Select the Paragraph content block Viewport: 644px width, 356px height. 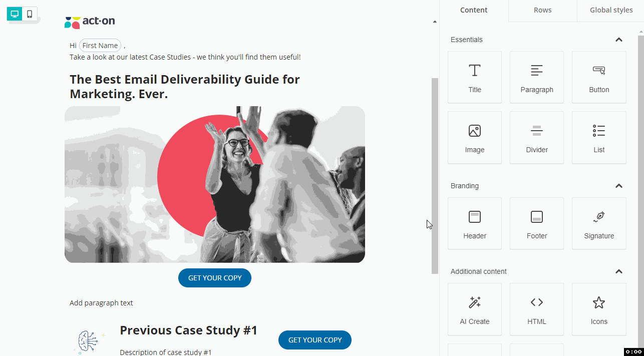point(537,78)
